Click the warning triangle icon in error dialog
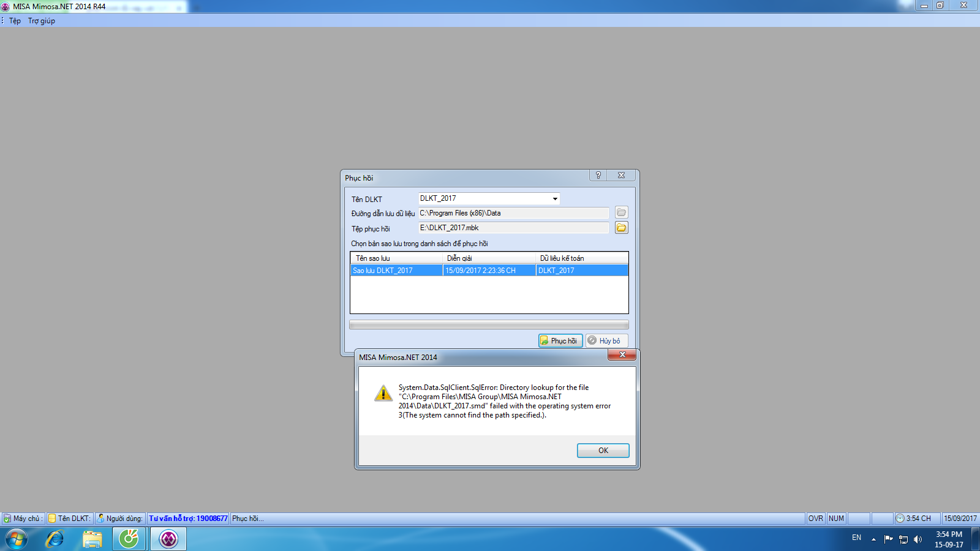 (x=383, y=393)
